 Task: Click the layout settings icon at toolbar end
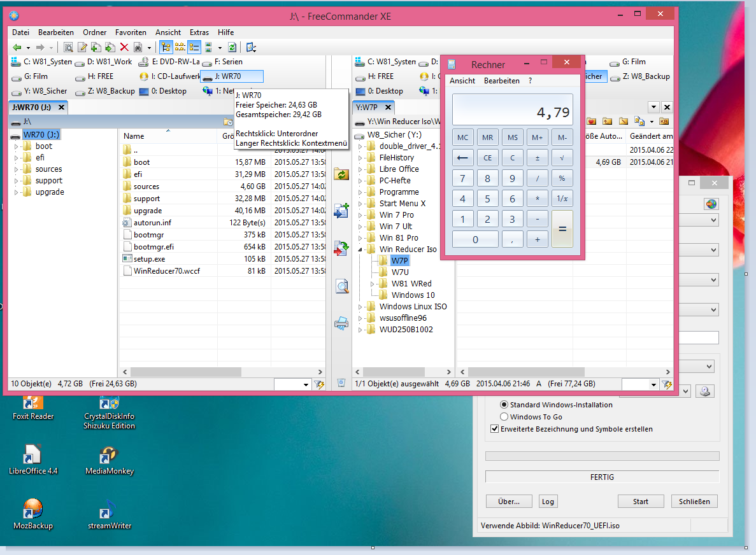click(x=251, y=47)
